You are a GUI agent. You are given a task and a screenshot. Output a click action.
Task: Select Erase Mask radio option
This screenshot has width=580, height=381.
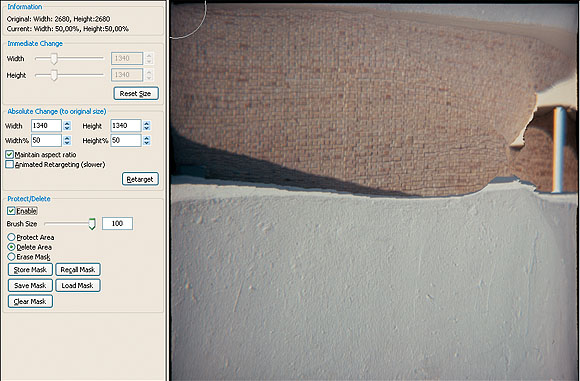click(x=11, y=256)
